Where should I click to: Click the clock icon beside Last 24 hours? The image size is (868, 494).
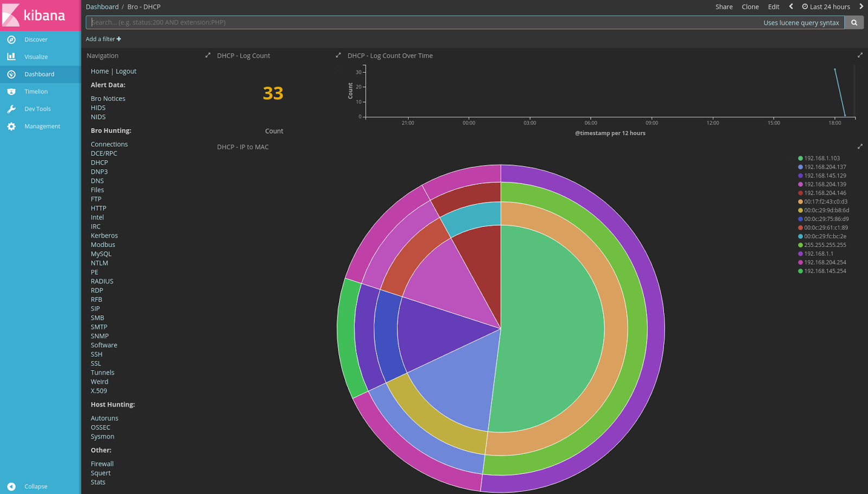804,7
